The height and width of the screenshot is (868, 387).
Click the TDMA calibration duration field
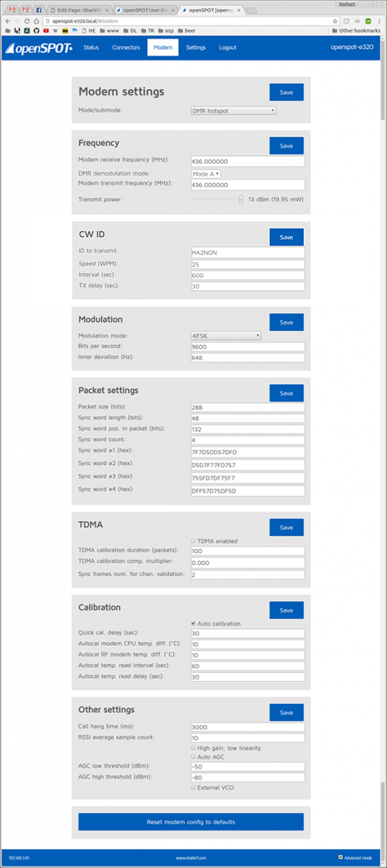pos(248,551)
